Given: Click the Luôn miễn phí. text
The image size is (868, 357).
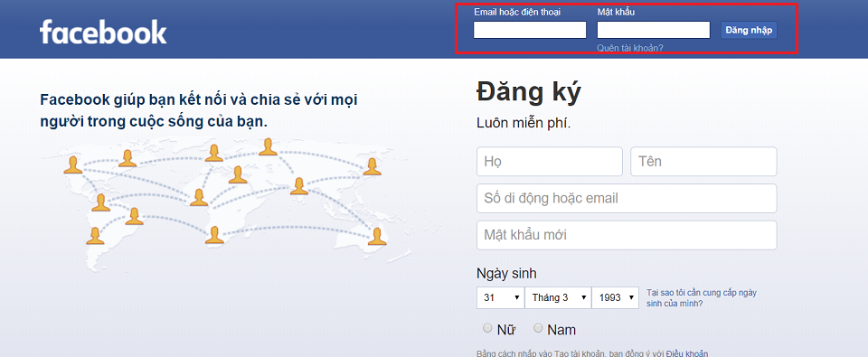Looking at the screenshot, I should click(524, 124).
